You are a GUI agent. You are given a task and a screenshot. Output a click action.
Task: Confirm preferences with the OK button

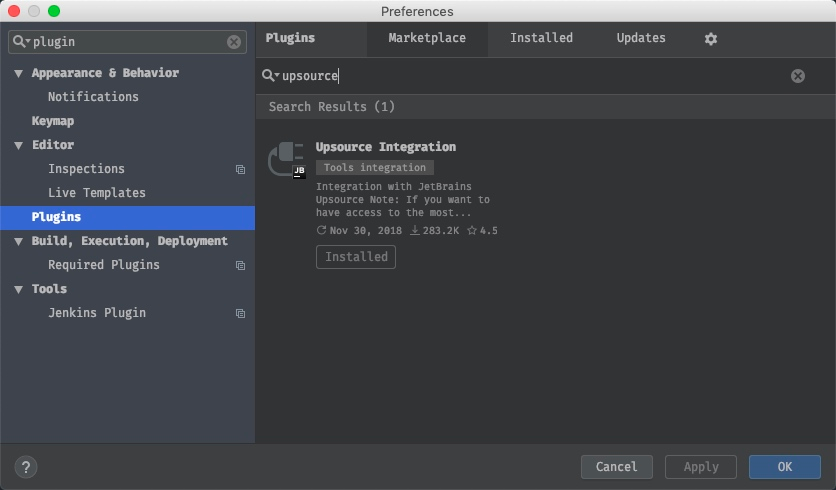(x=784, y=467)
